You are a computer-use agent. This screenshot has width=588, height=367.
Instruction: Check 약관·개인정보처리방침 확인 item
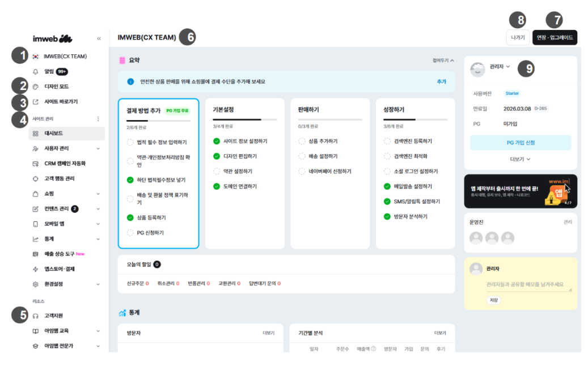130,161
